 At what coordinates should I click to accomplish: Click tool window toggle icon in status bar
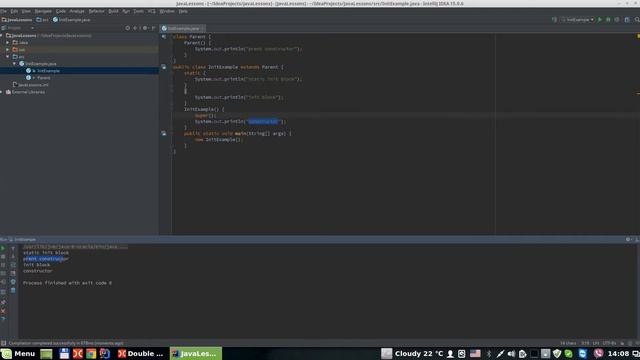(x=4, y=343)
